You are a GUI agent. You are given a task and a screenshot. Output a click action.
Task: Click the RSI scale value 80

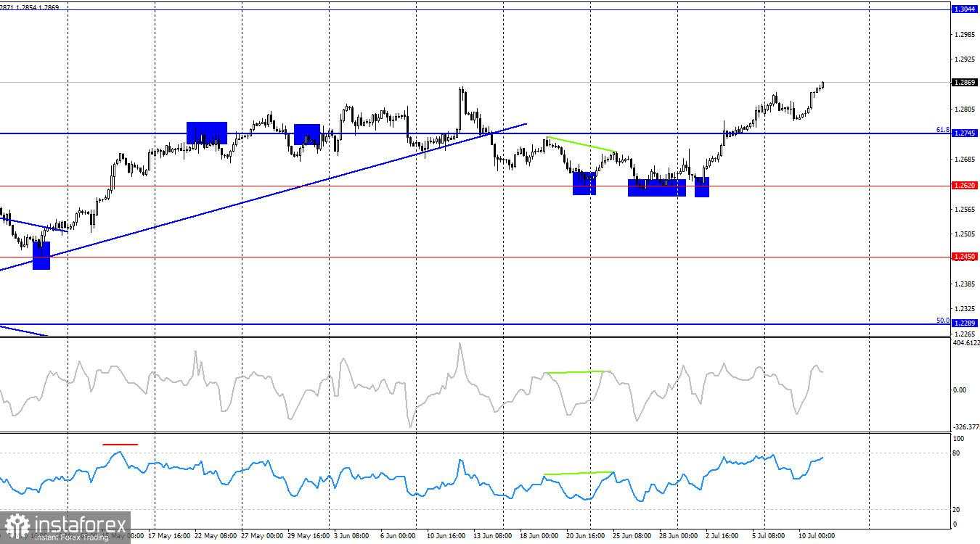point(957,453)
